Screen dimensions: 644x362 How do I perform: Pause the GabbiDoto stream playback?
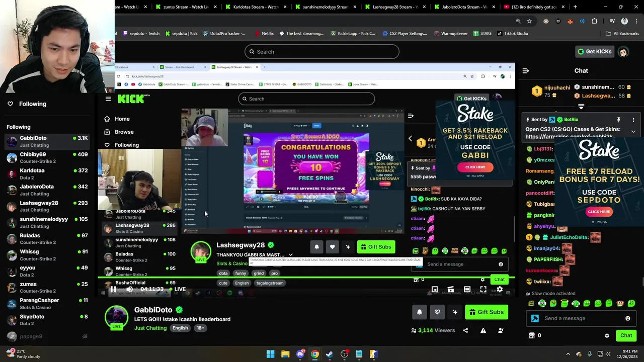click(113, 289)
